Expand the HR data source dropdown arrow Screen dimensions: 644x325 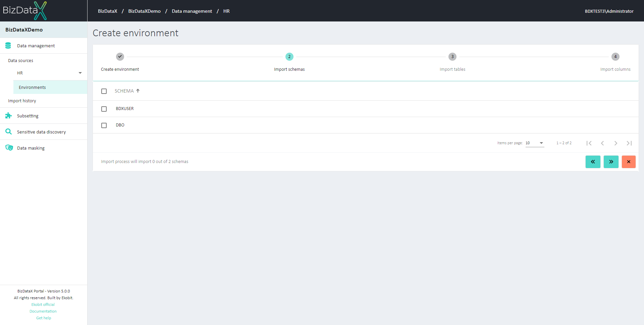click(80, 73)
